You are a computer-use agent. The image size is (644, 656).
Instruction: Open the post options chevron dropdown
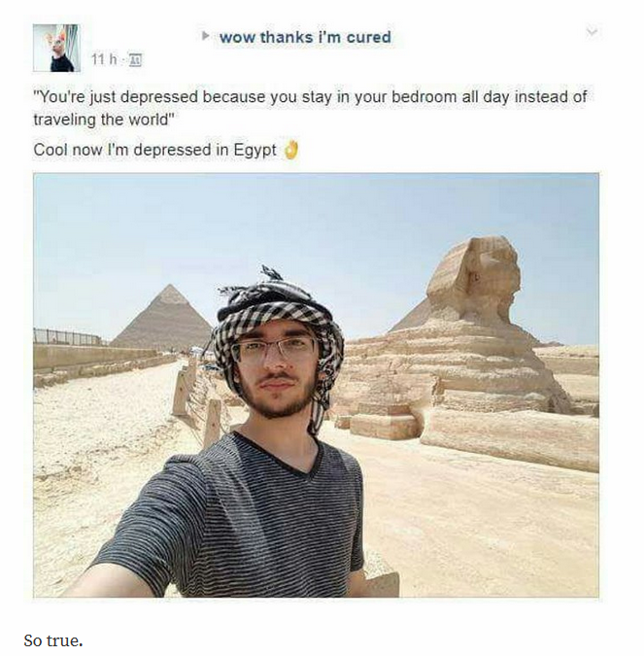[592, 31]
